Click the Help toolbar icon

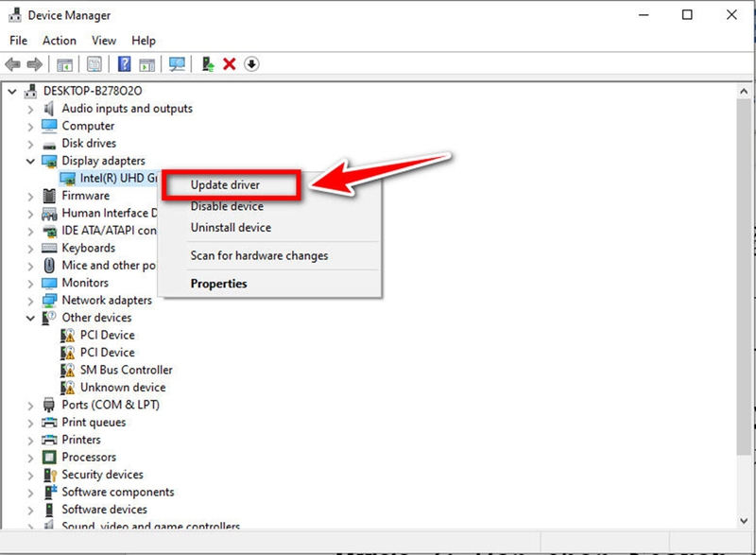[122, 64]
